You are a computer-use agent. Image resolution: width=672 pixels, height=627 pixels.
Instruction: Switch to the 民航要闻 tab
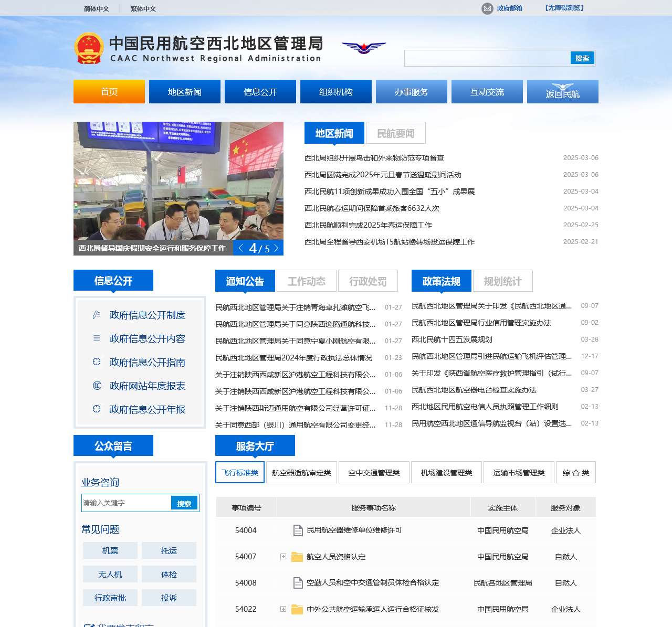point(396,133)
